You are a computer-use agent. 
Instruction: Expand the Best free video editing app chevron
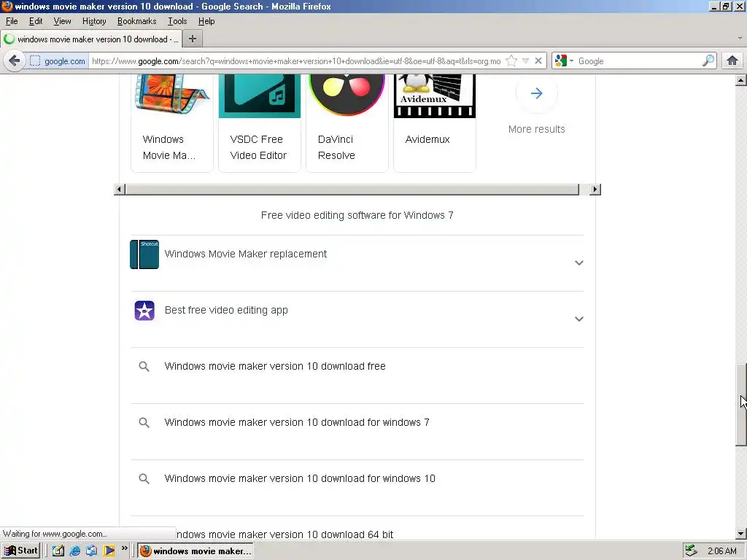point(578,319)
